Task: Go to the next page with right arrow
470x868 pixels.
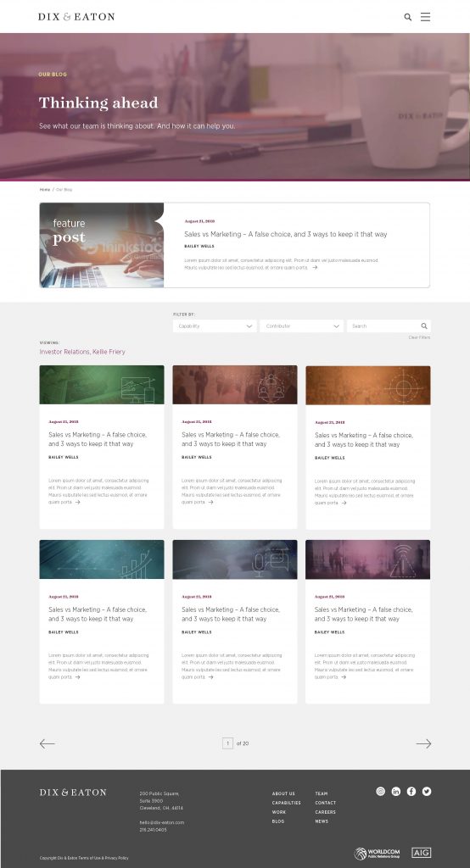Action: [x=423, y=744]
